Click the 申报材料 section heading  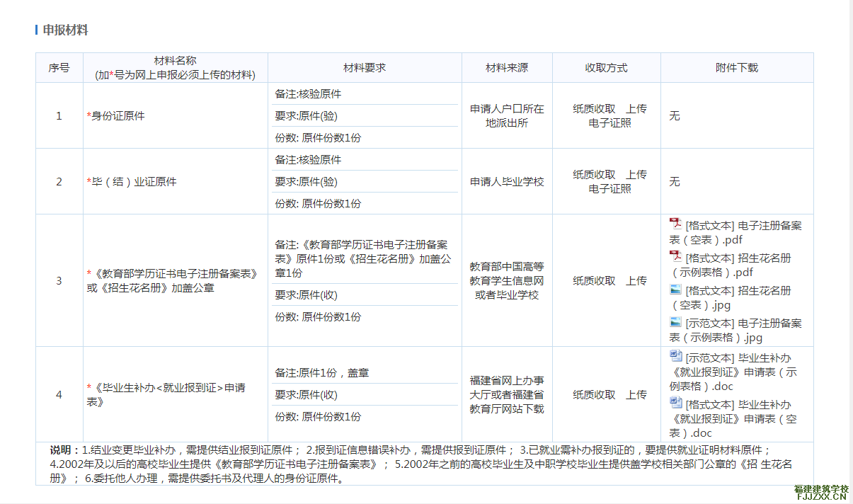click(x=65, y=30)
